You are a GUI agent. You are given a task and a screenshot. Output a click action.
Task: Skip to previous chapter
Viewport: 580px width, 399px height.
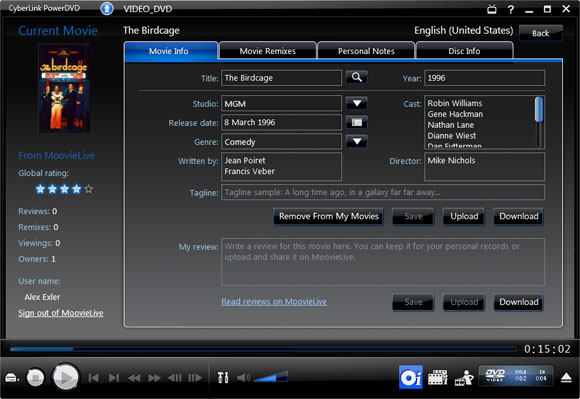pyautogui.click(x=93, y=378)
